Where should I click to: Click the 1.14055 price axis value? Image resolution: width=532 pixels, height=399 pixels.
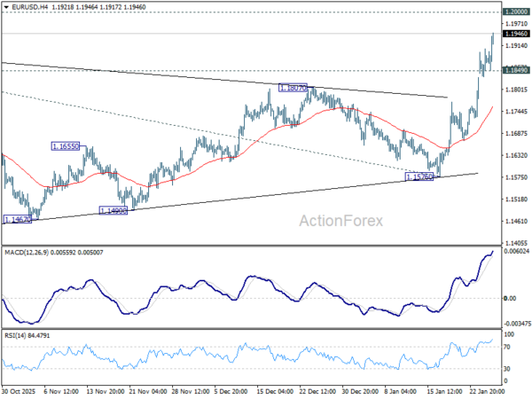pyautogui.click(x=516, y=243)
